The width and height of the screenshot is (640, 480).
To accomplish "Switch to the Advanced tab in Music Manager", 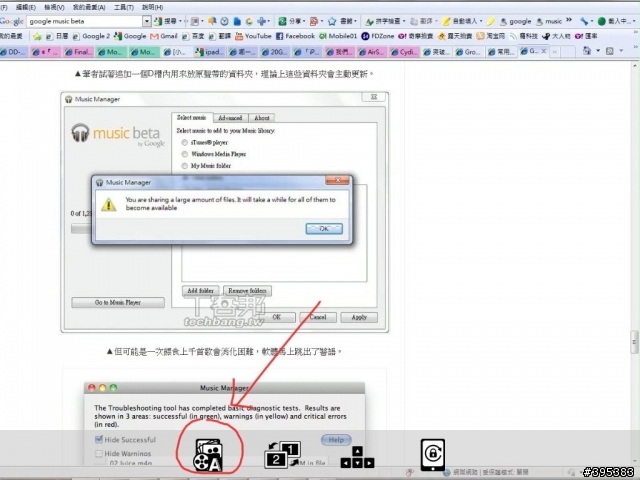I will click(x=230, y=118).
